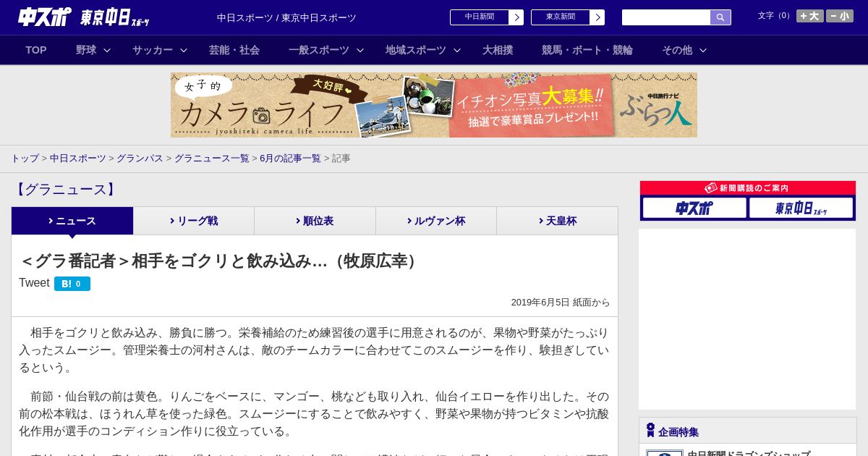Viewport: 868px width, 456px height.
Task: Click the Hatena B! bookmark button
Action: (72, 284)
